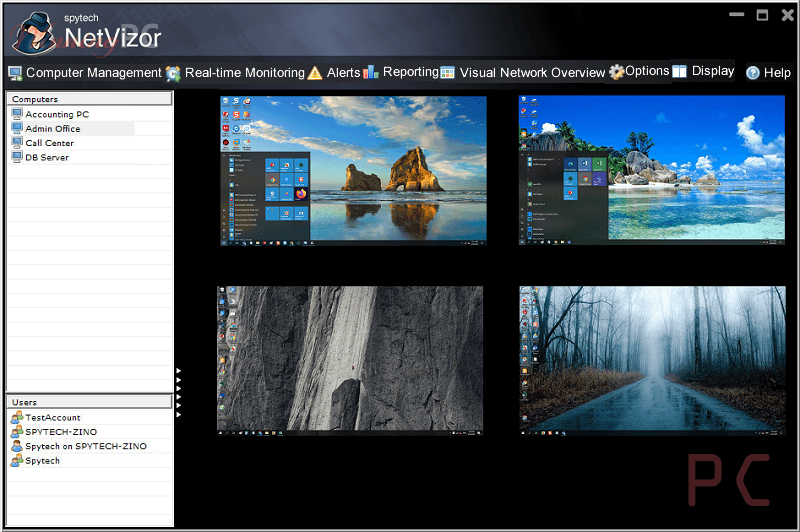
Task: Click the Computers list header
Action: click(x=89, y=98)
